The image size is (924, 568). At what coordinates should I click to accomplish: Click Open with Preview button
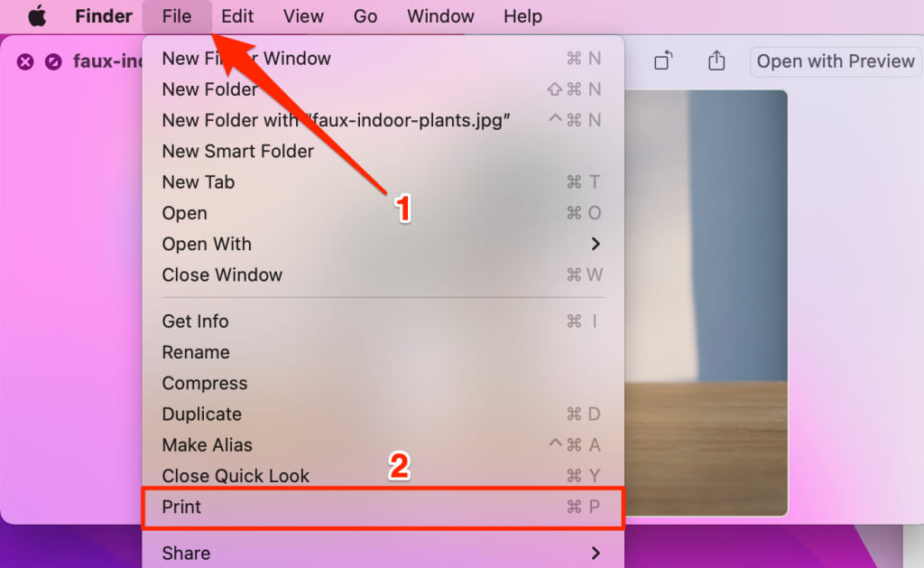(836, 61)
